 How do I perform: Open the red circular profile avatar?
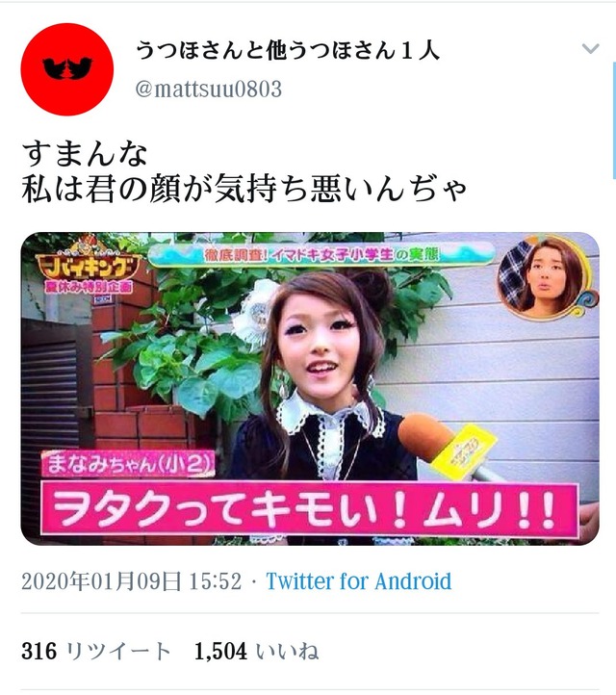[x=67, y=69]
